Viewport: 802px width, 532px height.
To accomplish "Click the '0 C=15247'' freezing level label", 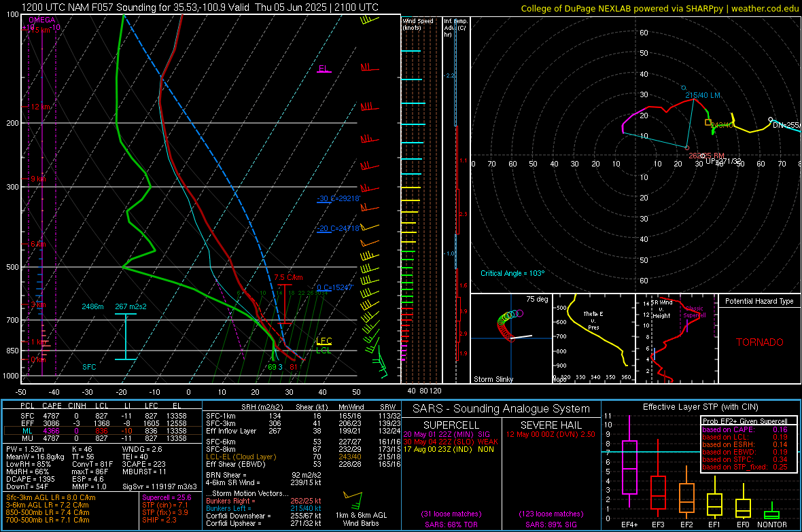I will (x=334, y=287).
